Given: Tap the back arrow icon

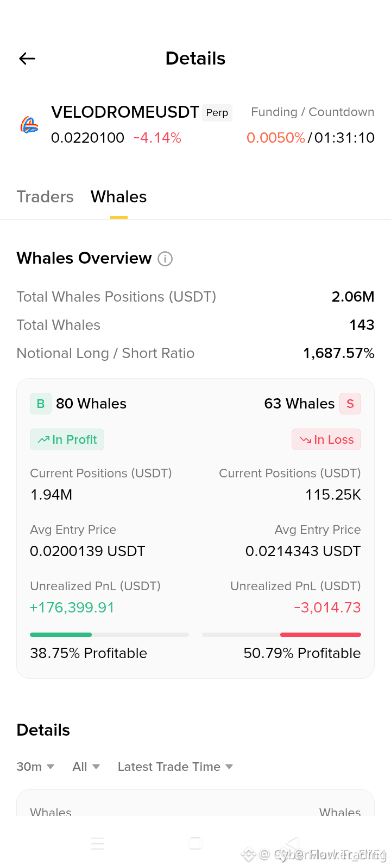Looking at the screenshot, I should pos(27,59).
